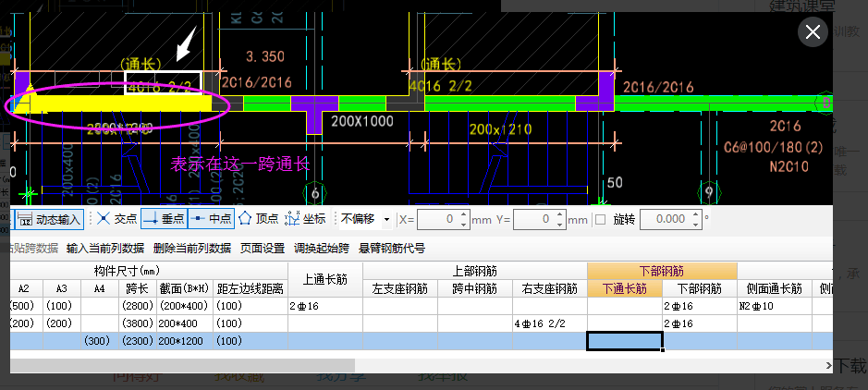Select the 侧面通长筋 column header
This screenshot has height=390, width=868.
coord(775,288)
